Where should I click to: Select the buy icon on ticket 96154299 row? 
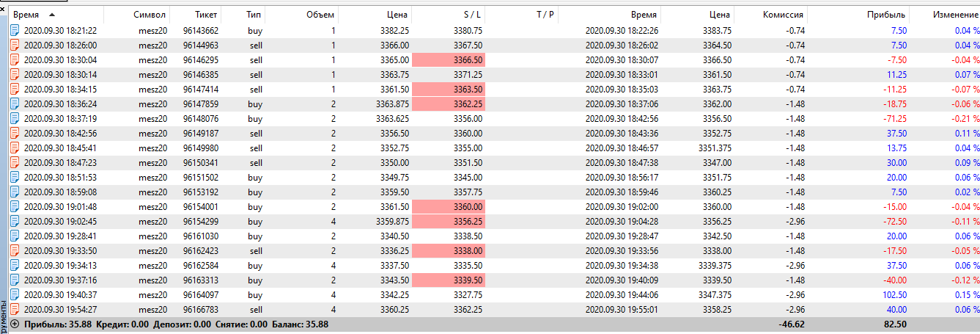pos(15,222)
